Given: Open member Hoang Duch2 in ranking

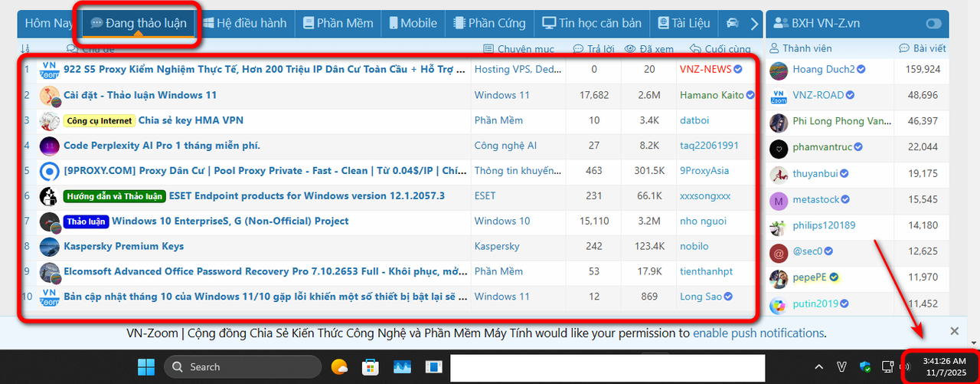Looking at the screenshot, I should [x=824, y=69].
